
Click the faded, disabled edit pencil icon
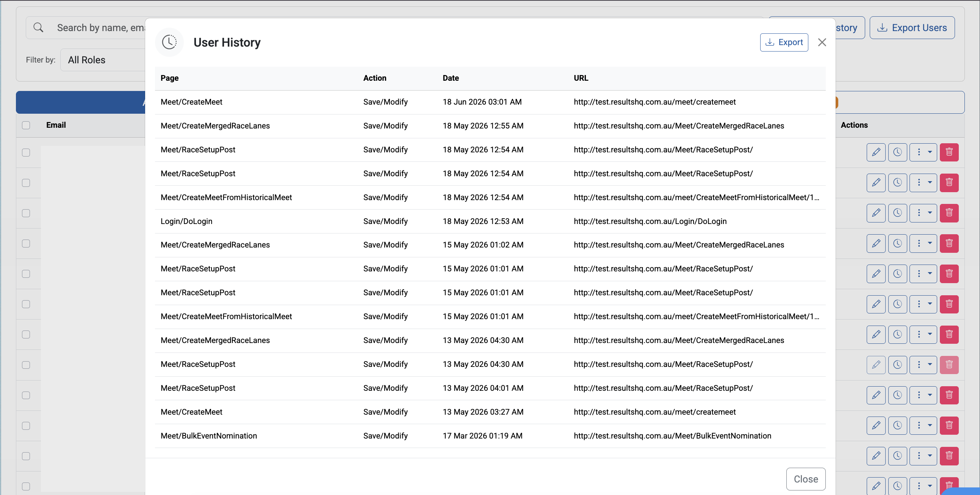coord(876,365)
